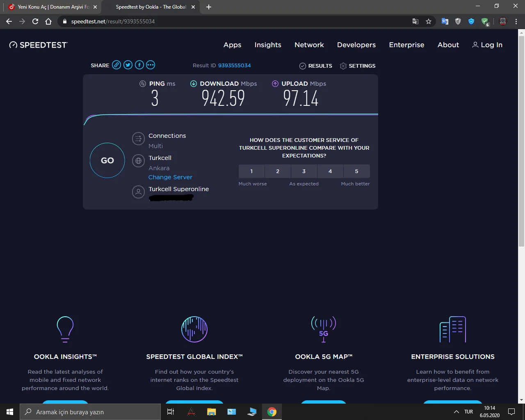Click the upload value 97.14

click(301, 98)
